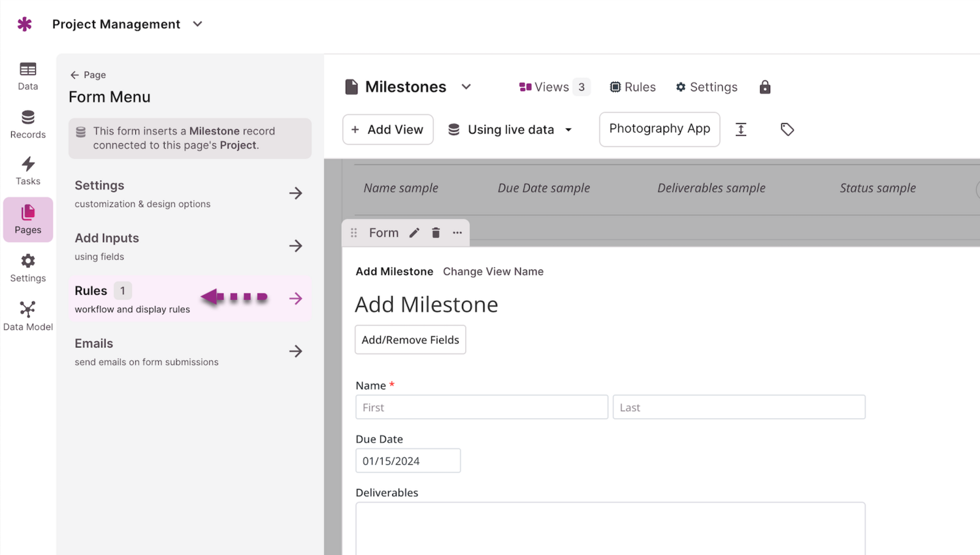Delete the Form view using trash icon
Image resolution: width=980 pixels, height=555 pixels.
point(436,233)
